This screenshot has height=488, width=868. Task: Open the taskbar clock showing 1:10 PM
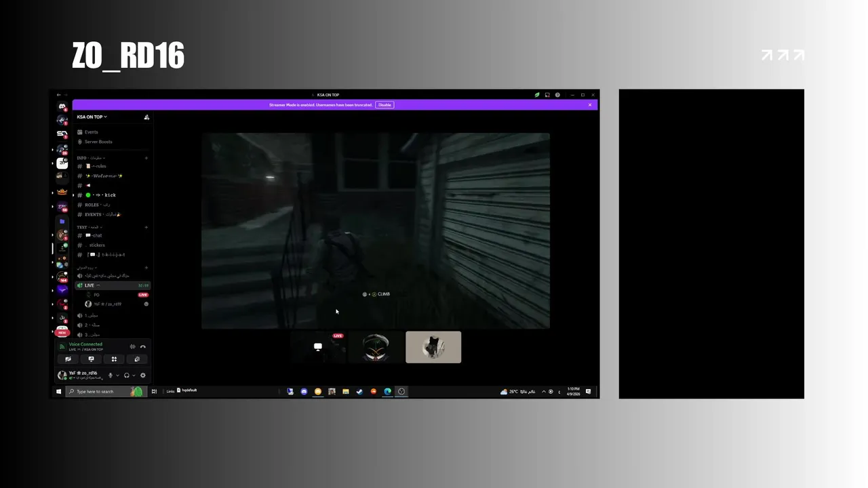[574, 391]
